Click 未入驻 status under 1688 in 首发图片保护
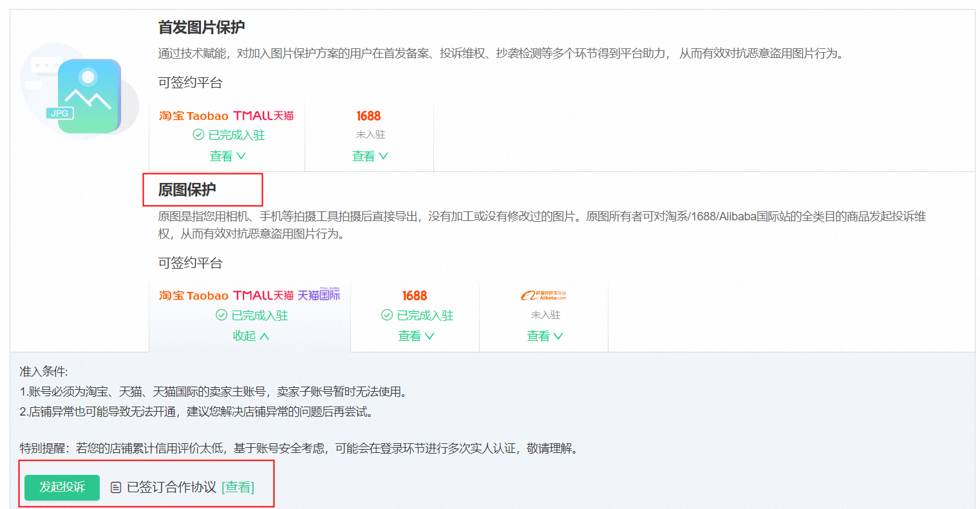Image resolution: width=980 pixels, height=509 pixels. coord(370,135)
